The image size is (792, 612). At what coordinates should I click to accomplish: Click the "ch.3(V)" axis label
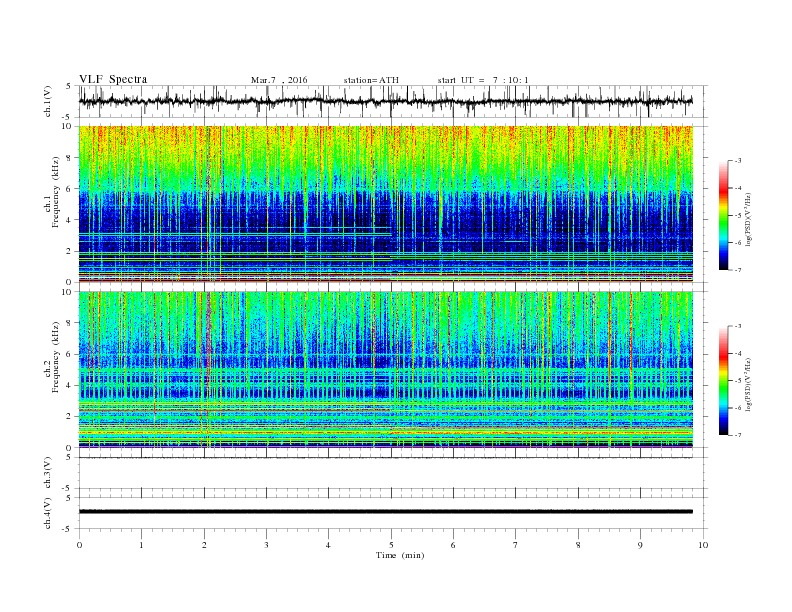coord(48,473)
